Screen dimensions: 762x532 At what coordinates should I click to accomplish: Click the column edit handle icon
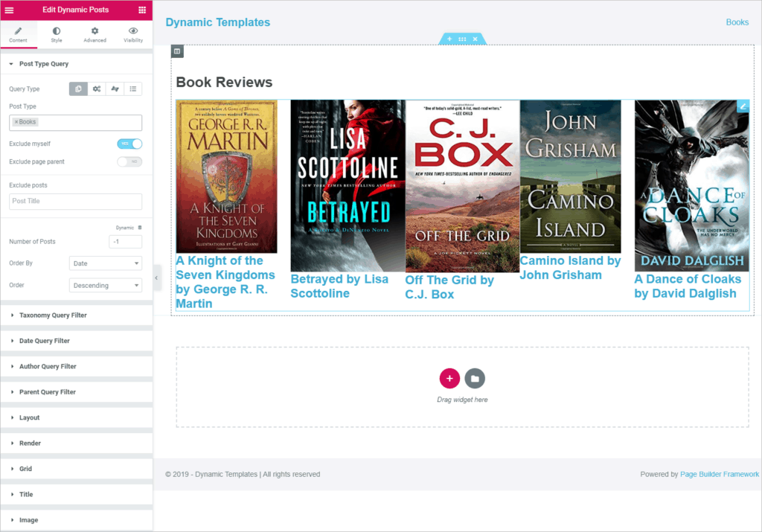tap(177, 51)
